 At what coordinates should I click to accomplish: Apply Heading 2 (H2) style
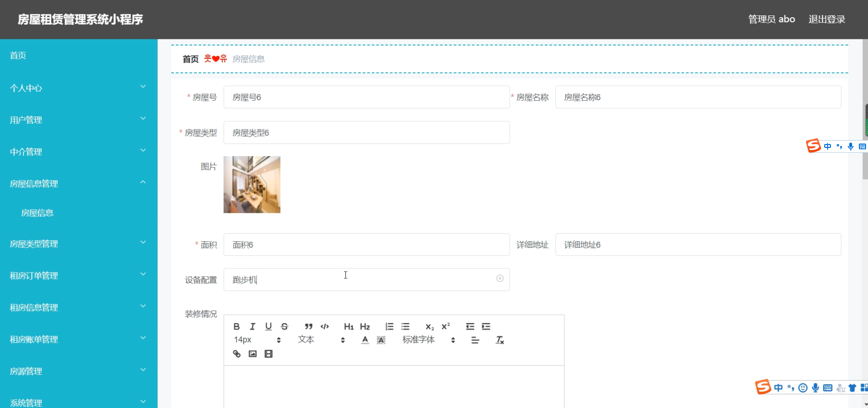tap(365, 327)
